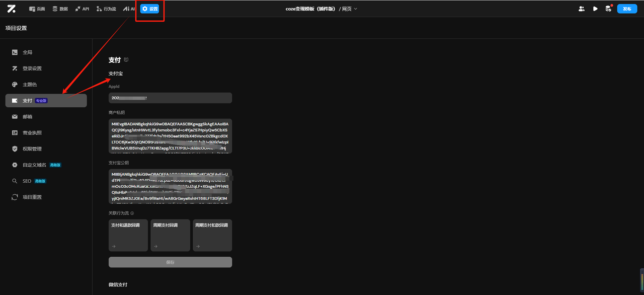The height and width of the screenshot is (295, 644).
Task: Open the database sync status icon
Action: point(608,9)
